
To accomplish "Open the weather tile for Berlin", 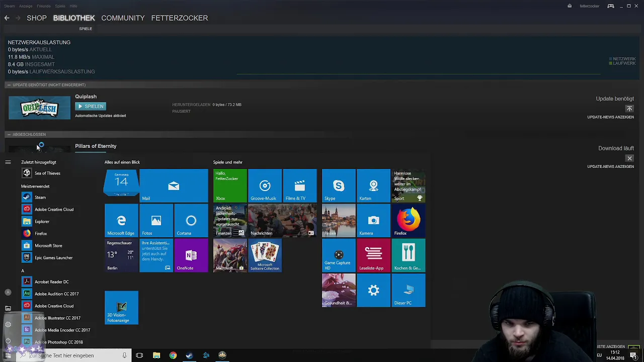I will pyautogui.click(x=121, y=255).
